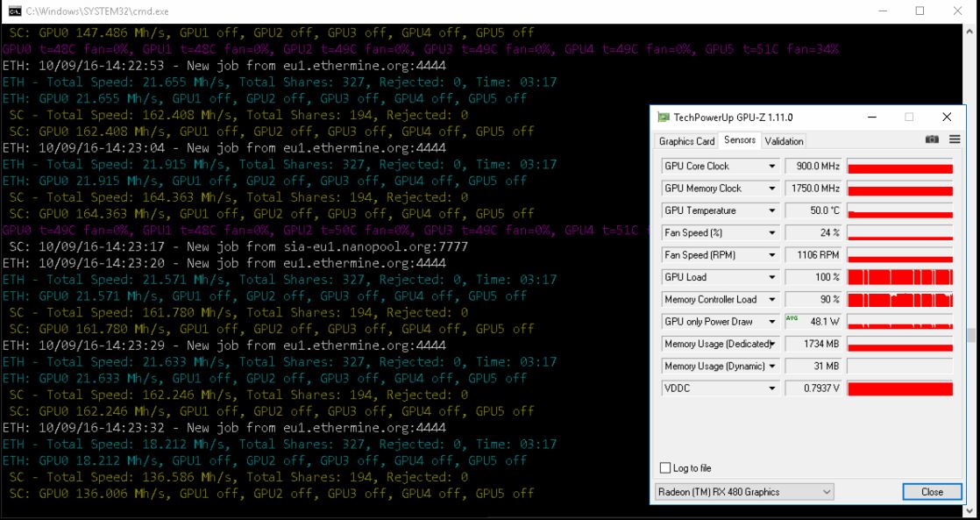This screenshot has height=520, width=980.
Task: Expand the VDDC sensor dropdown
Action: click(772, 388)
